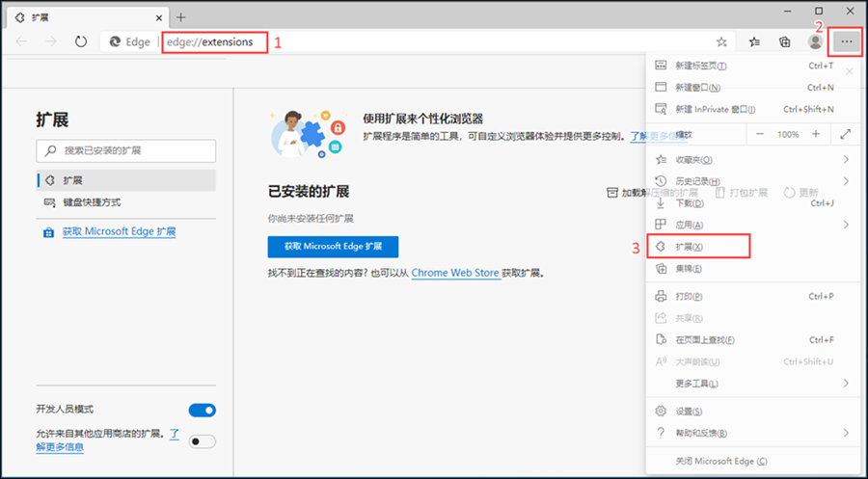
Task: Click blue 获取 Microsoft Edge 扩展 button
Action: tap(333, 247)
